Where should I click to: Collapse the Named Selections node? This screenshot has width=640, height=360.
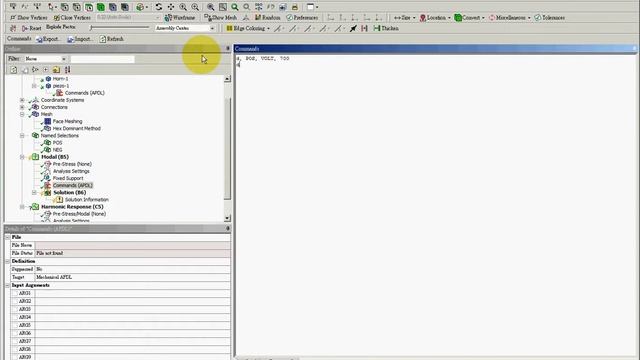click(22, 136)
